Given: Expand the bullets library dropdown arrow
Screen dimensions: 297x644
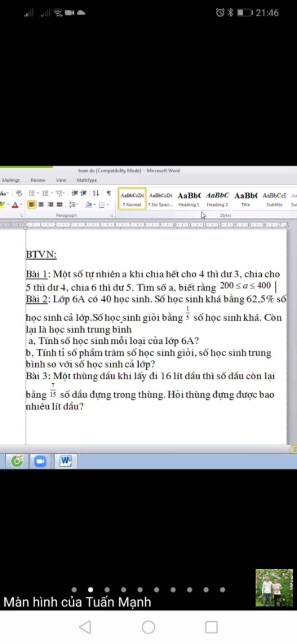Looking at the screenshot, I should point(38,193).
